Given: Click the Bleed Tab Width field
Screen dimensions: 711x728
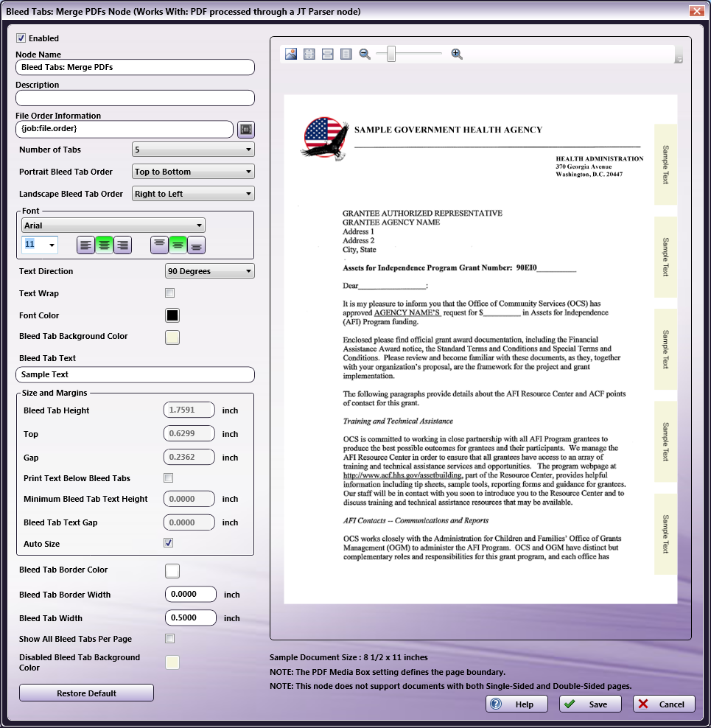Looking at the screenshot, I should [x=190, y=618].
